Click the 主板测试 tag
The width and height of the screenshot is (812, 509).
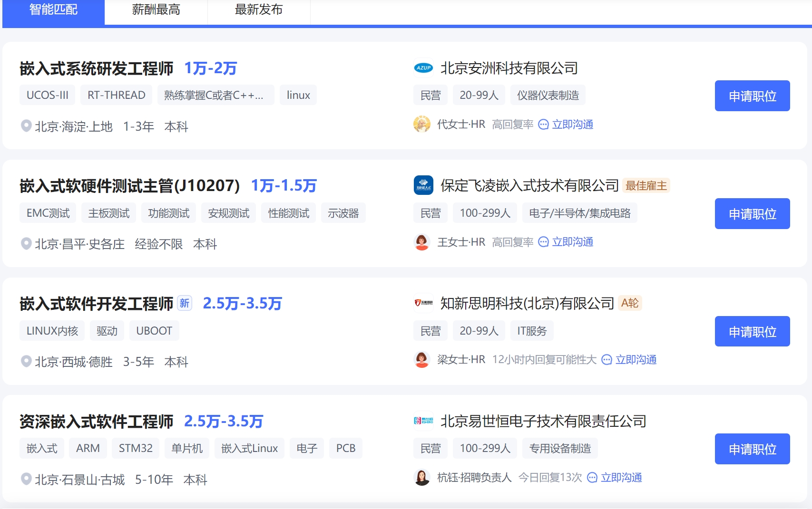pos(109,213)
